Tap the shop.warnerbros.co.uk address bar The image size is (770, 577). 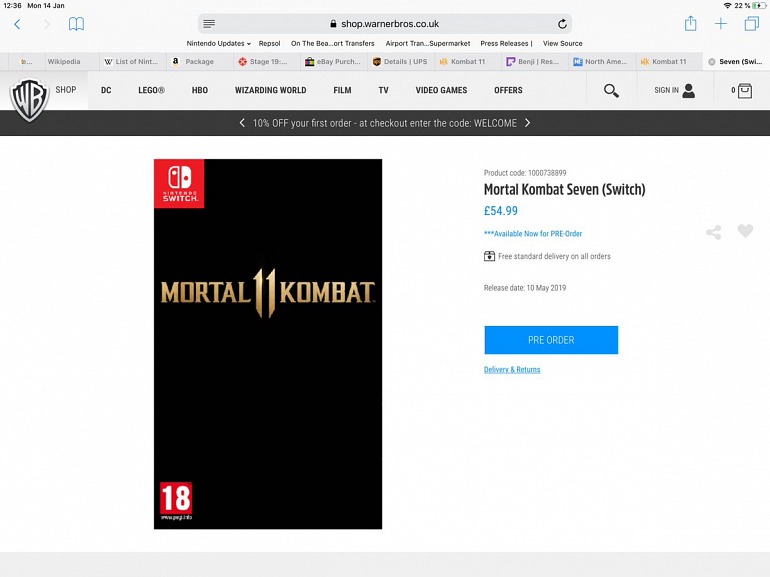(385, 24)
